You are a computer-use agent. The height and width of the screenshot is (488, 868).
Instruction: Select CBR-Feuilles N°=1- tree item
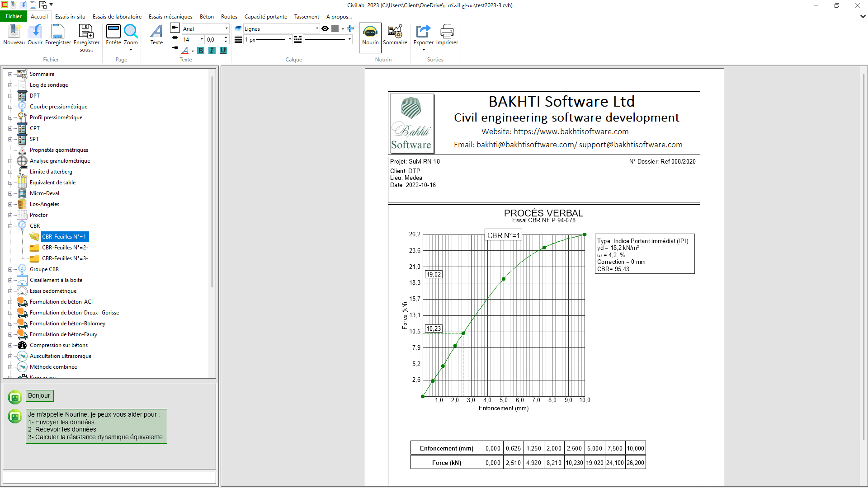coord(65,237)
